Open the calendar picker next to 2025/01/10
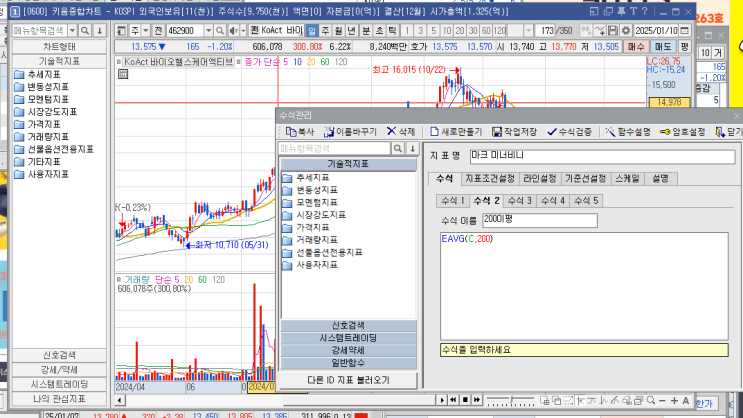The height and width of the screenshot is (418, 743). point(684,31)
